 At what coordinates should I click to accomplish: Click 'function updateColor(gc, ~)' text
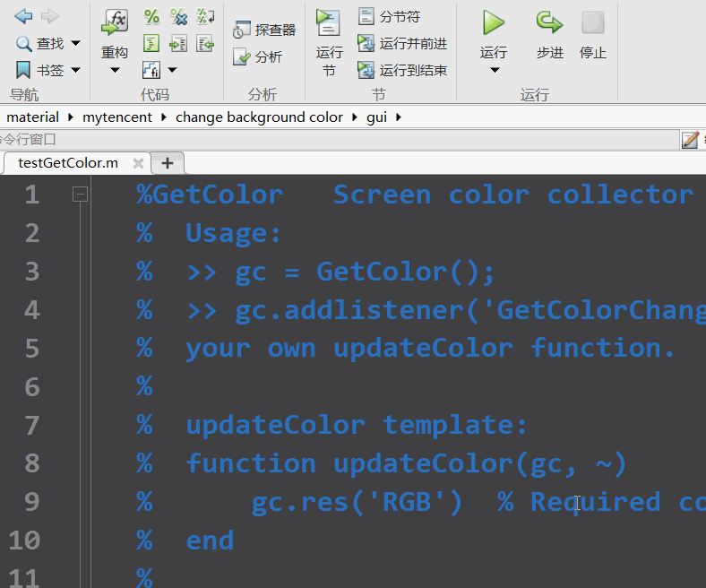point(406,463)
